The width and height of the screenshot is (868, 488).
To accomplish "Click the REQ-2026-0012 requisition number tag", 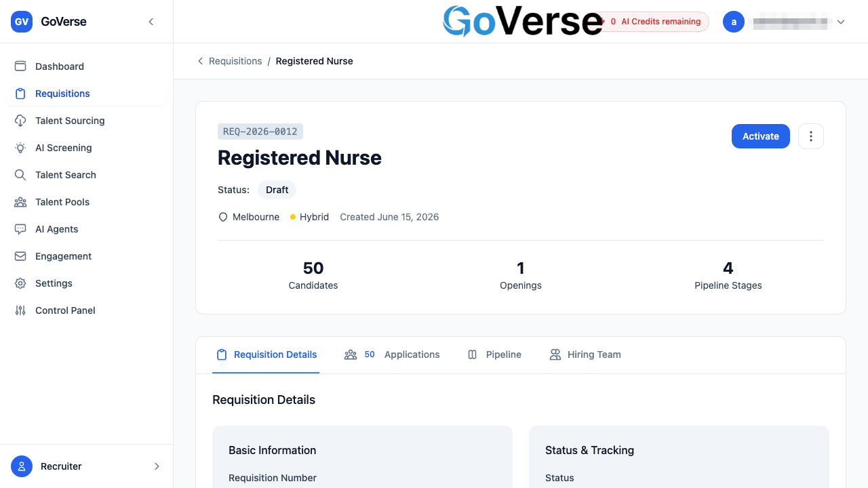I will (260, 131).
